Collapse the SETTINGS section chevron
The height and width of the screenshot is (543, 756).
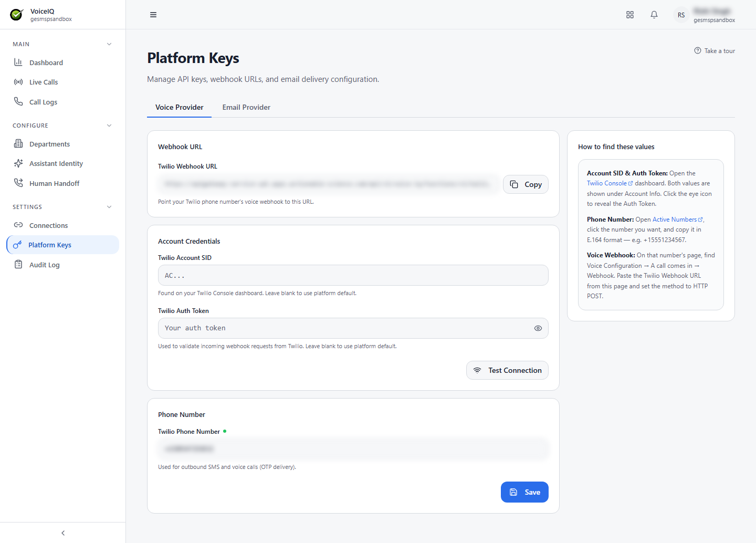[x=109, y=207]
